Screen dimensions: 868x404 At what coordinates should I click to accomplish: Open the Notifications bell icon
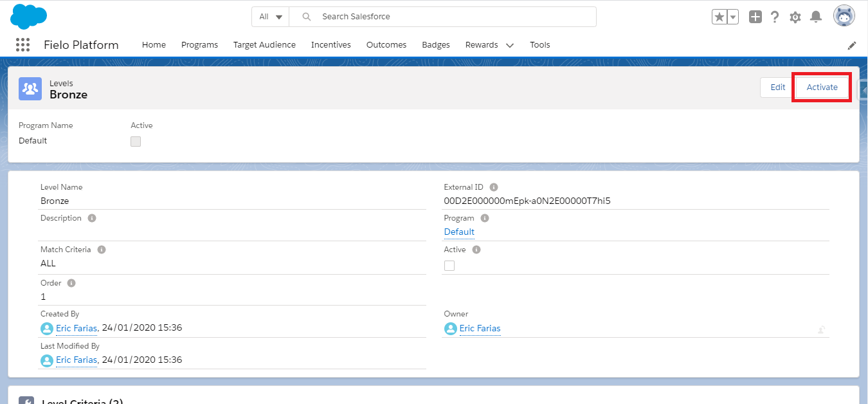[x=815, y=17]
